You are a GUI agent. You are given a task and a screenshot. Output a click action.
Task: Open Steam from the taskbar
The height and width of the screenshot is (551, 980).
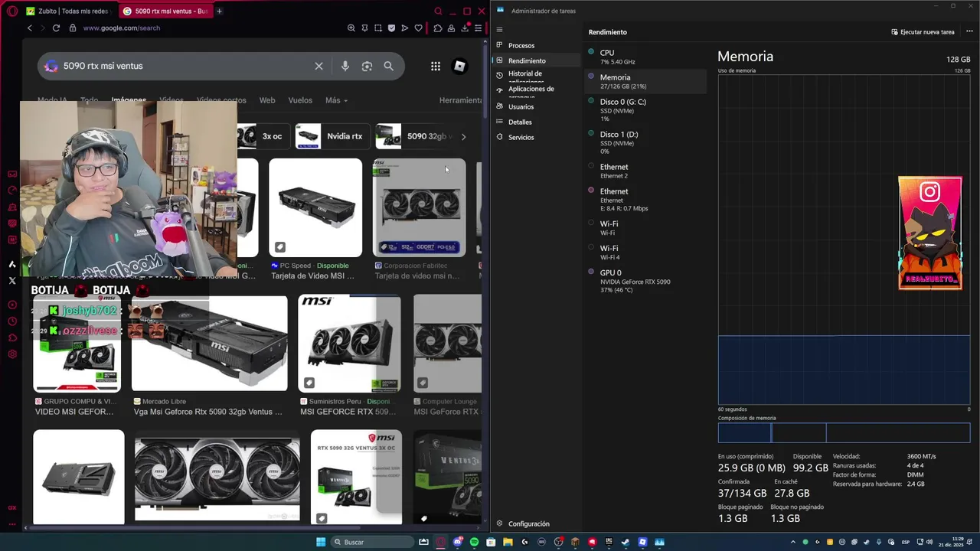pyautogui.click(x=626, y=542)
